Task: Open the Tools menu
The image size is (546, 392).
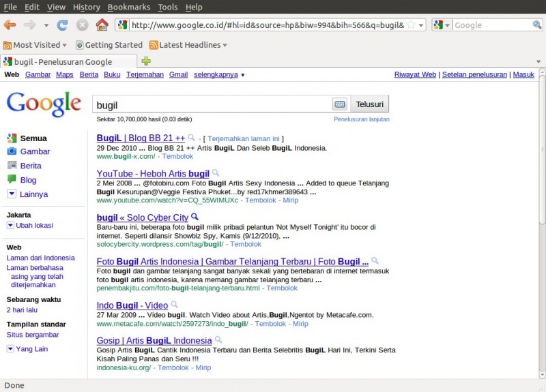Action: (x=167, y=7)
